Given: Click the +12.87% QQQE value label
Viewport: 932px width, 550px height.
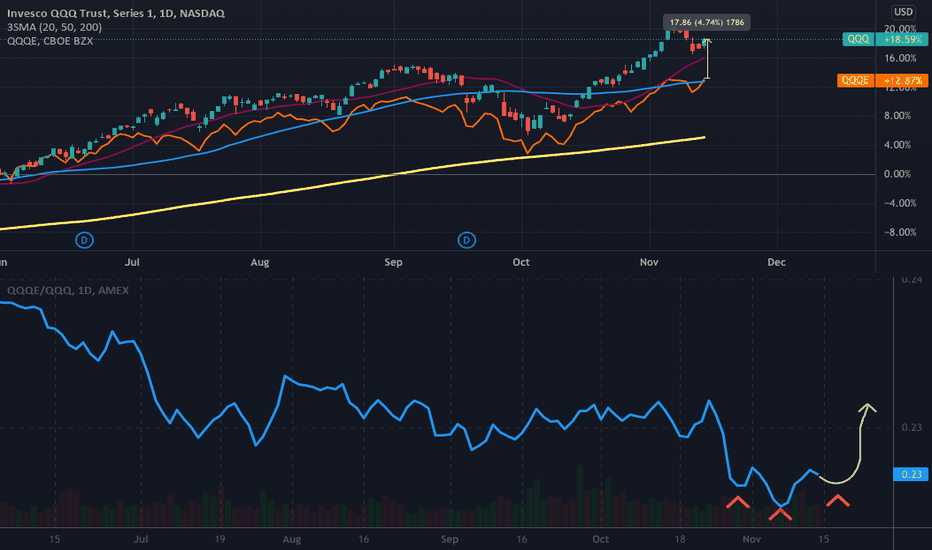Looking at the screenshot, I should click(902, 80).
